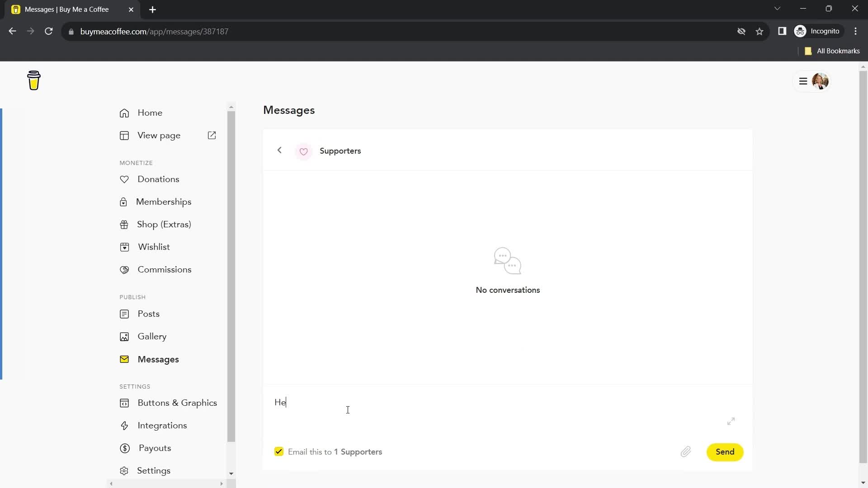Click the View page external link button
The width and height of the screenshot is (868, 488).
tap(212, 135)
